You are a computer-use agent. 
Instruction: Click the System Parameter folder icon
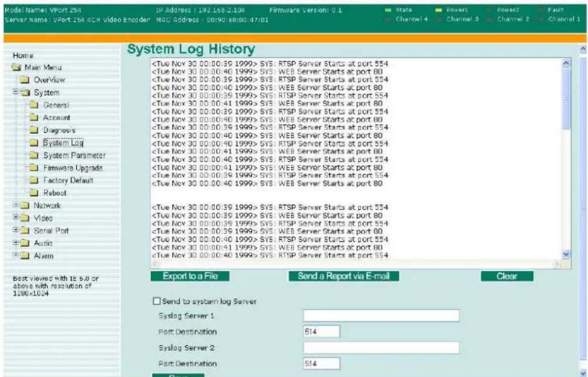(x=34, y=155)
